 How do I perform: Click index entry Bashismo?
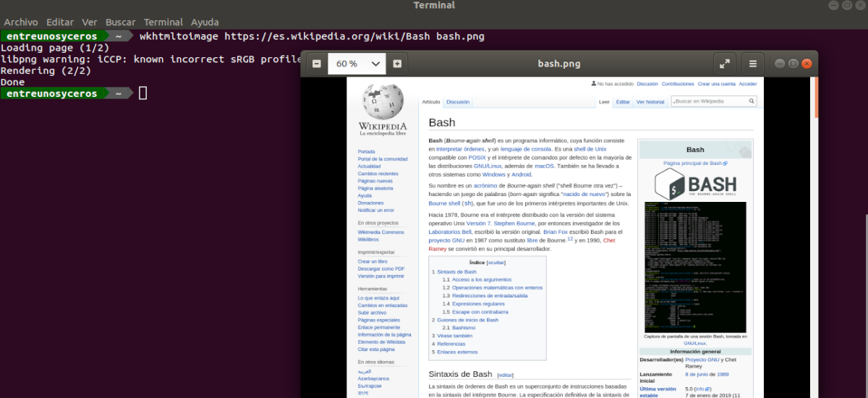(464, 328)
